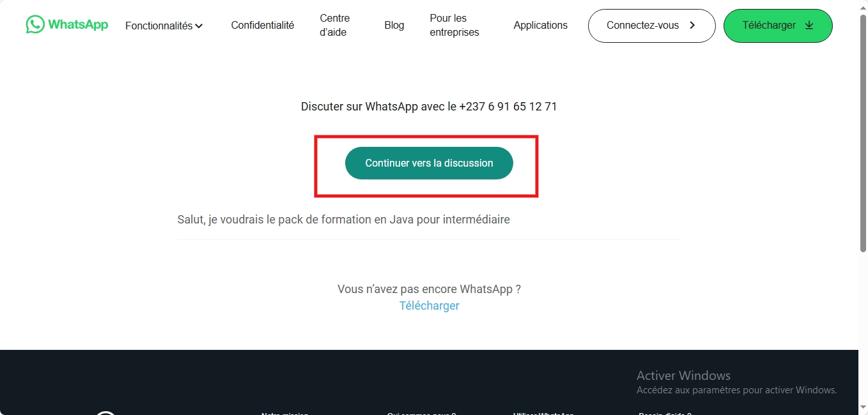Screen dimensions: 868x415
Task: Expand the Fonctionnalités dropdown chevron
Action: [x=199, y=26]
